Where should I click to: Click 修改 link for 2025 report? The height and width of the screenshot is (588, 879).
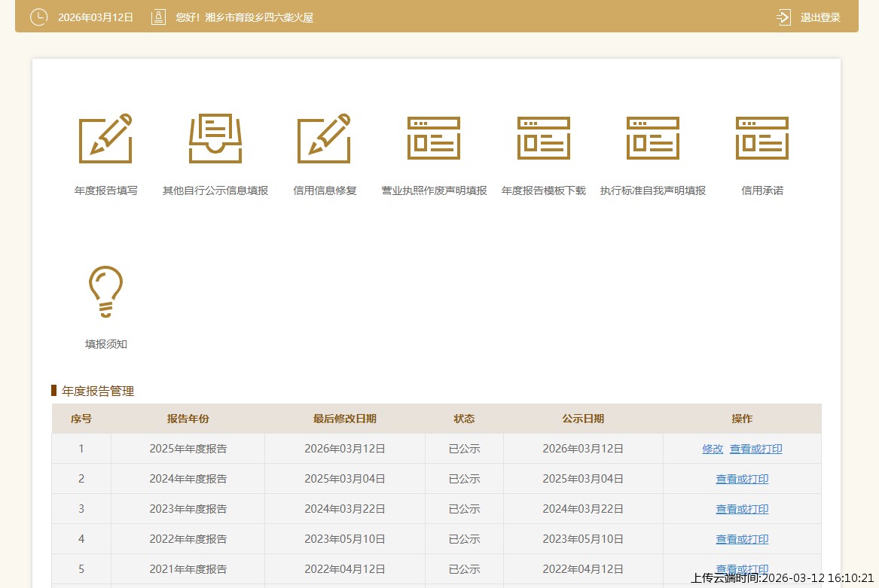[x=713, y=449]
